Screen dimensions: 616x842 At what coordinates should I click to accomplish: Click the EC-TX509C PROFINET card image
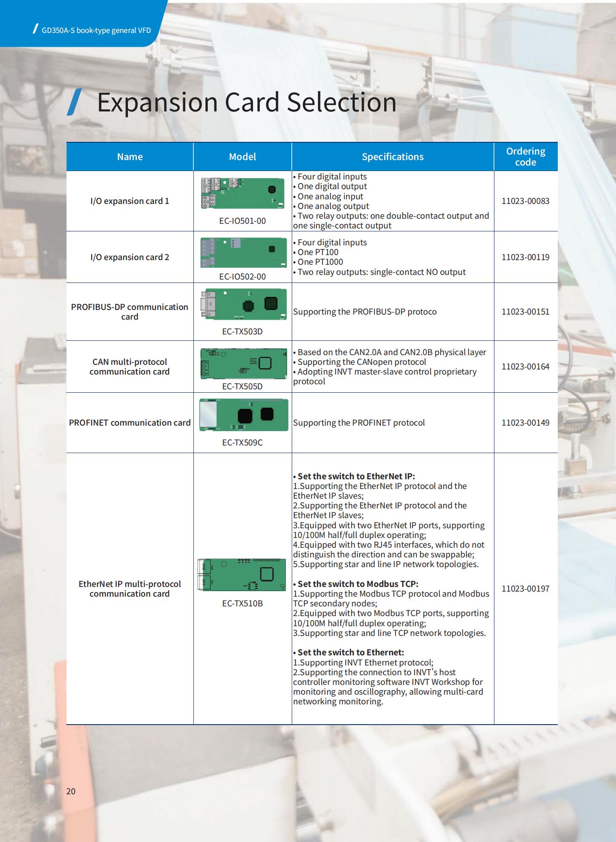click(x=244, y=415)
